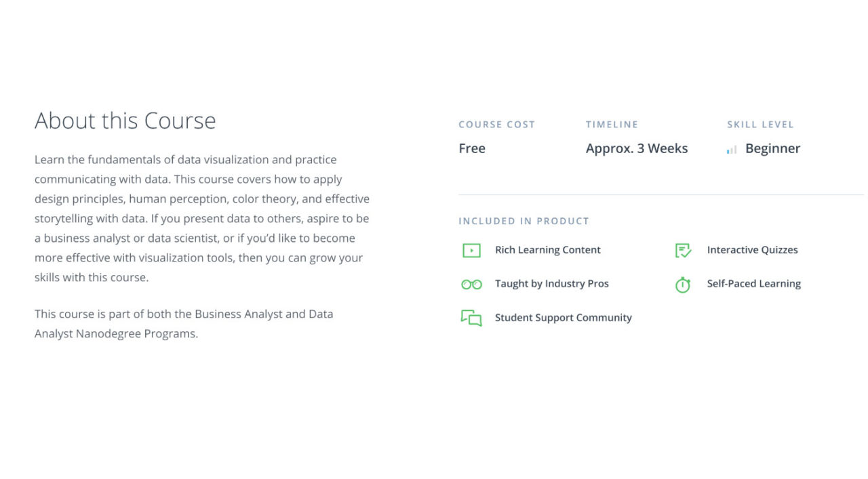Click the Business Analyst and Data Analyst Nanodegree sentence
Image resolution: width=868 pixels, height=479 pixels.
[184, 324]
